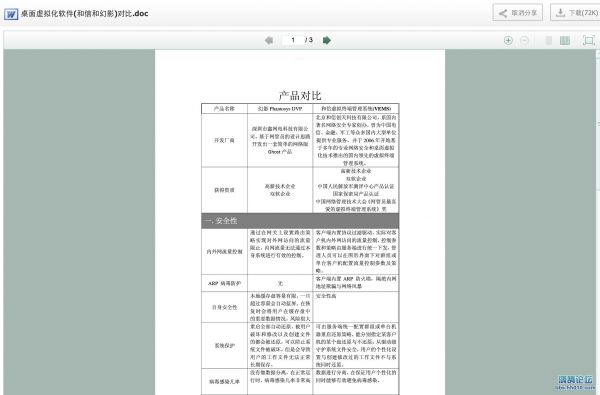This screenshot has width=600, height=395.
Task: Select the ARP 病毒防护 row label
Action: (x=225, y=283)
